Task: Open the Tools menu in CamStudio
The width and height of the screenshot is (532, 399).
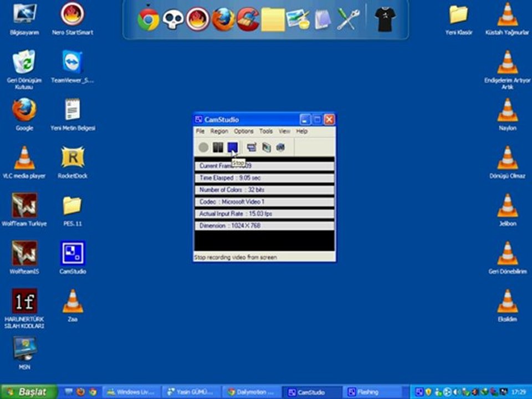Action: coord(266,131)
